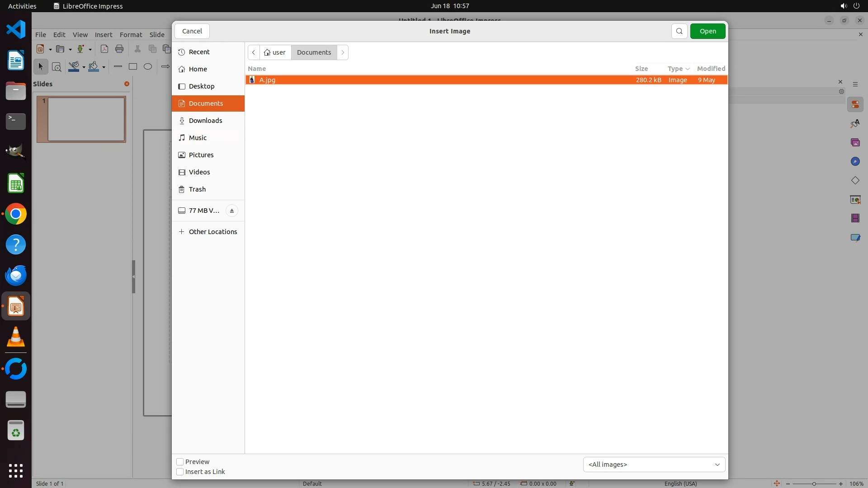The width and height of the screenshot is (868, 488).
Task: Open the Pictures folder in the sidebar
Action: [x=201, y=155]
